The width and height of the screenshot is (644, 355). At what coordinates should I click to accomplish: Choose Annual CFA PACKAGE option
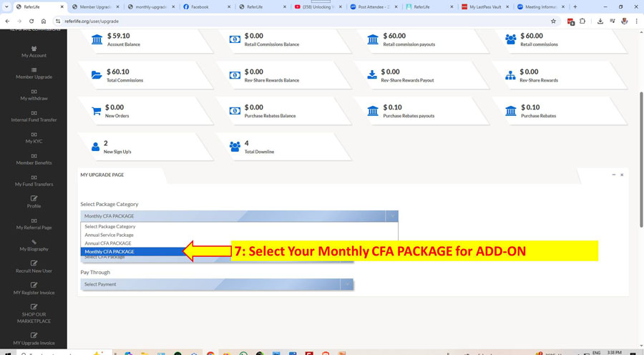point(108,243)
